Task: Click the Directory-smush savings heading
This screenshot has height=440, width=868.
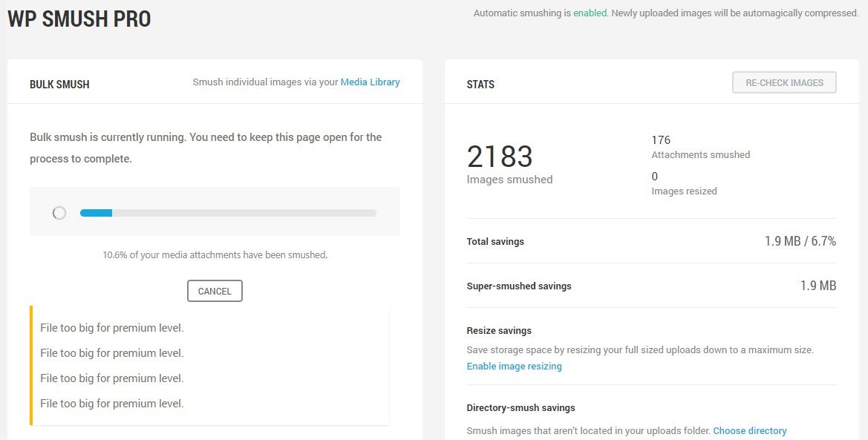Action: click(521, 408)
